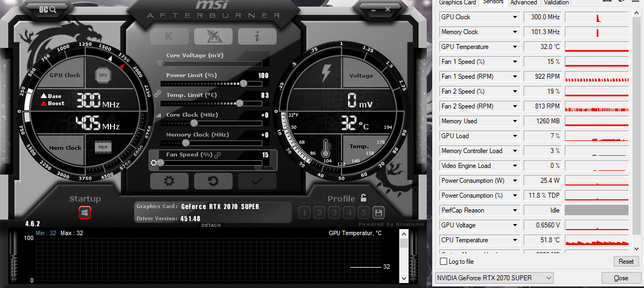Viewport: 644px width, 288px height.
Task: Click the 4.6.2 version label
Action: [32, 224]
